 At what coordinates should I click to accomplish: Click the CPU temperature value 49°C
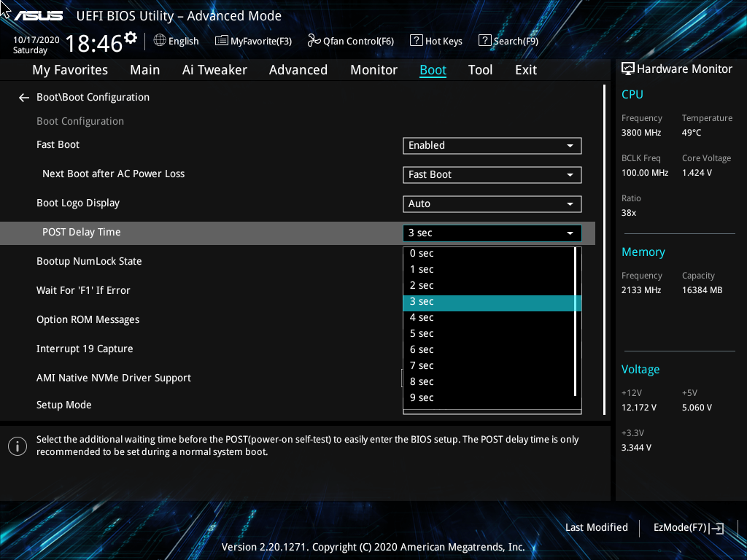coord(692,133)
